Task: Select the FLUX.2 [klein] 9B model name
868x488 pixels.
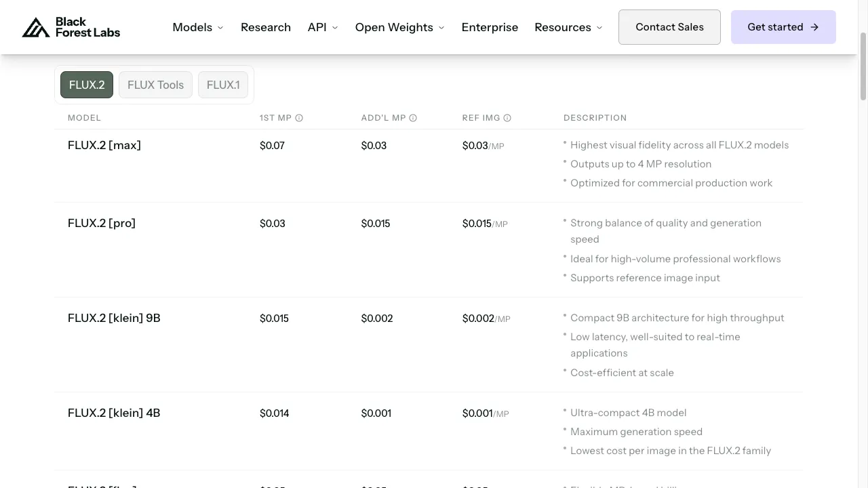Action: (114, 318)
